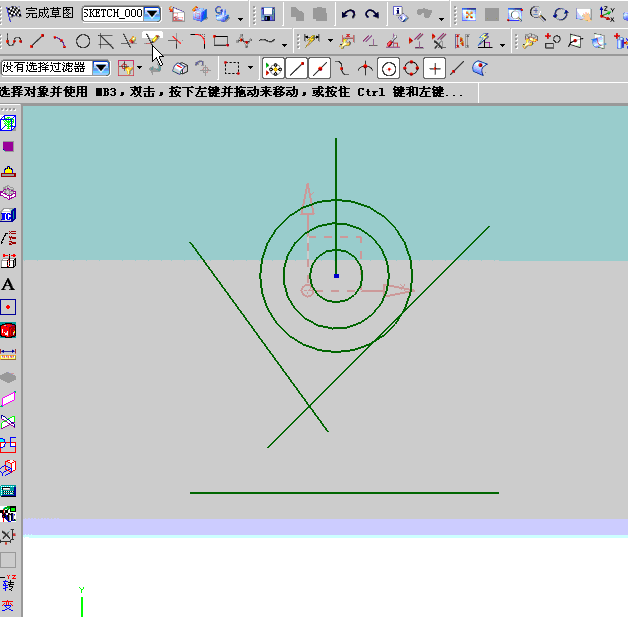Select the Line sketch tool
The image size is (628, 617).
[37, 41]
